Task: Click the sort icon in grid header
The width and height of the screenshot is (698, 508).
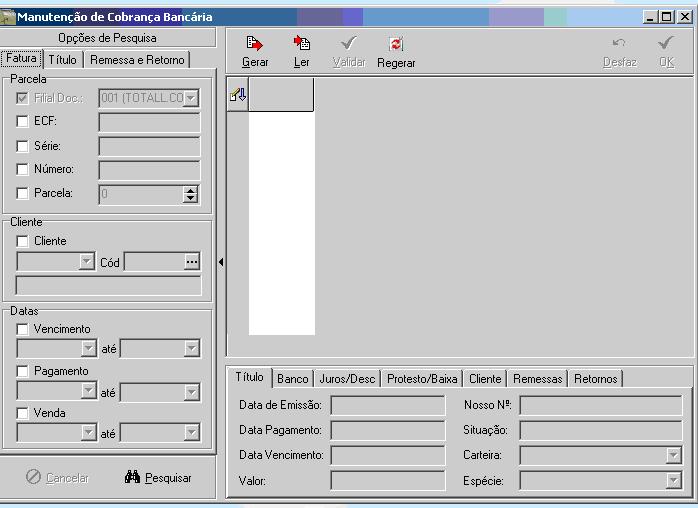Action: tap(238, 95)
